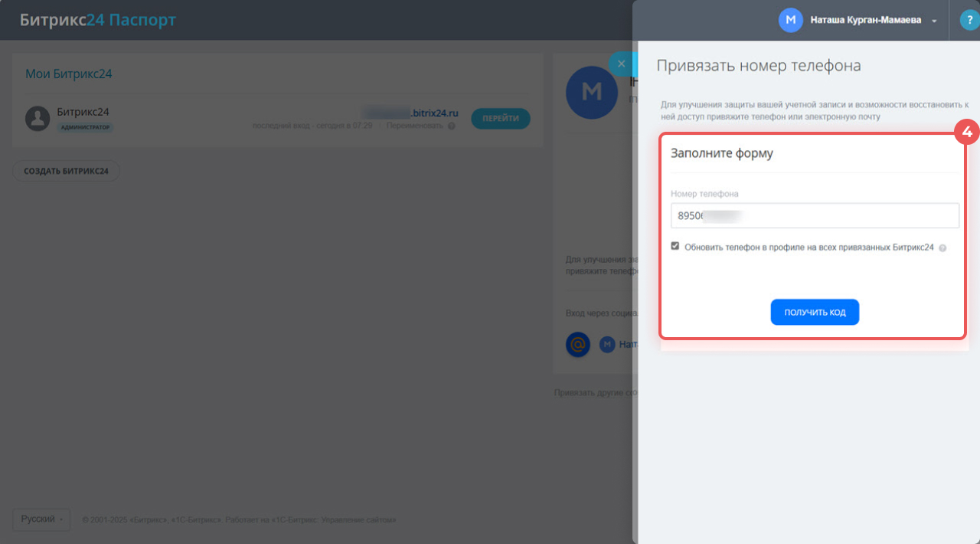The height and width of the screenshot is (544, 980).
Task: Click the Битрикс24 portal user icon
Action: [38, 118]
